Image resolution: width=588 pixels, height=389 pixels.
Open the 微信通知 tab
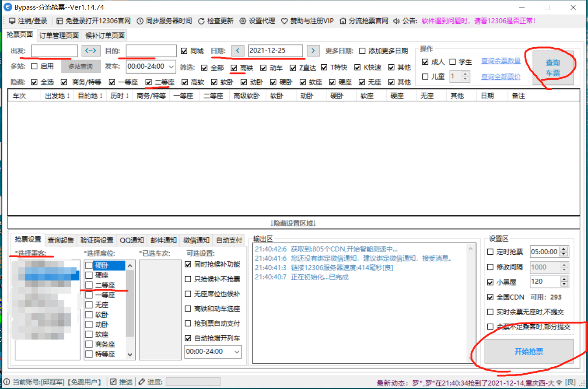click(x=196, y=240)
